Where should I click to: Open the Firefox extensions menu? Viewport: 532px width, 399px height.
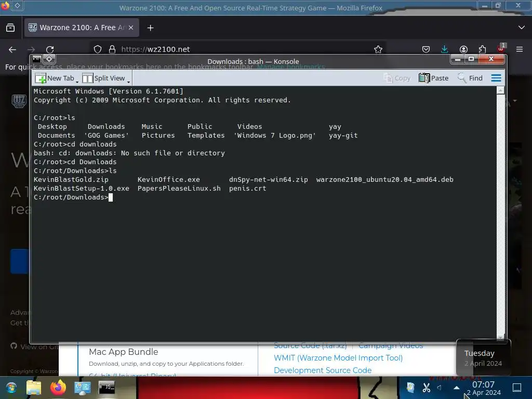[482, 49]
